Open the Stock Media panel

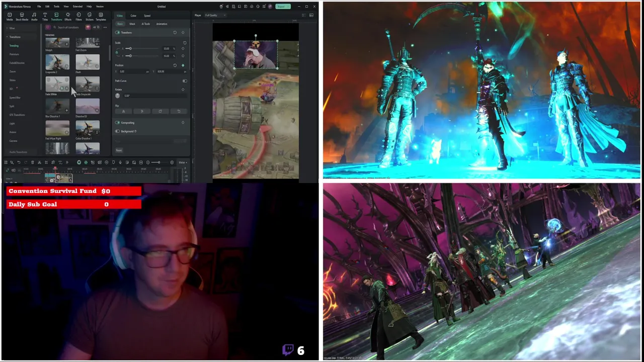[x=22, y=17]
